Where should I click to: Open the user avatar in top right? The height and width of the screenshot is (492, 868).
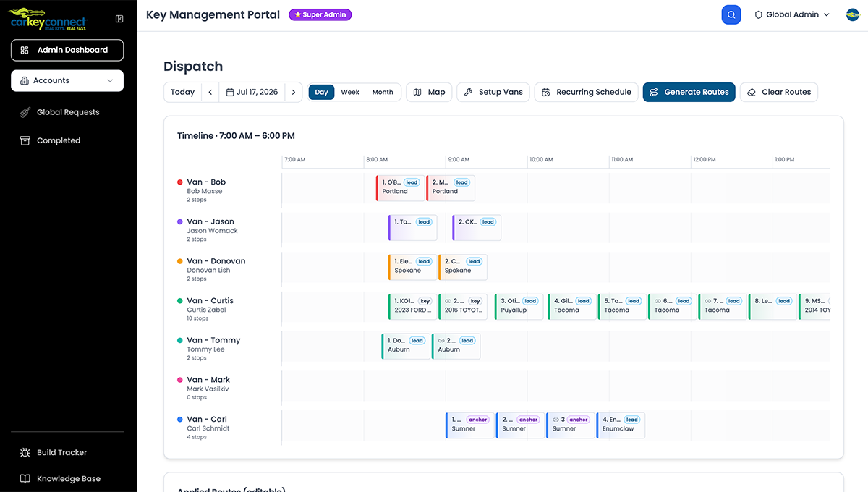[x=852, y=14]
